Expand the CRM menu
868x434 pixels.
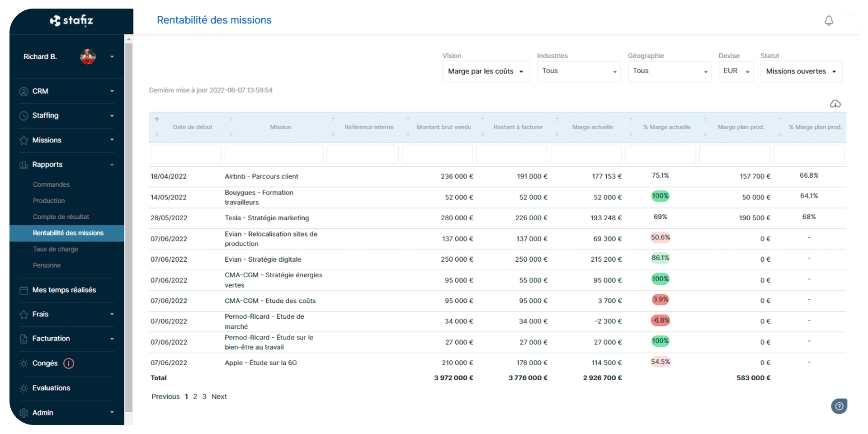point(112,91)
